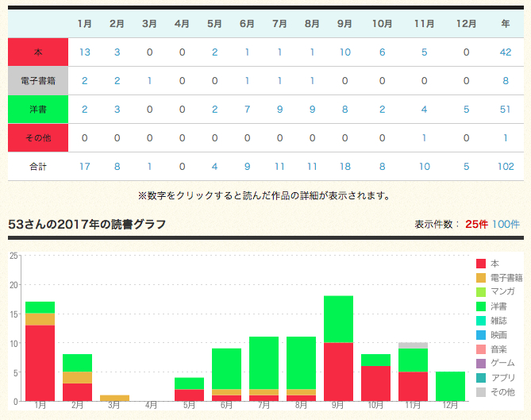Screen dimensions: 531x420
Task: Click July green 洋書 bar segment
Action: click(x=264, y=363)
